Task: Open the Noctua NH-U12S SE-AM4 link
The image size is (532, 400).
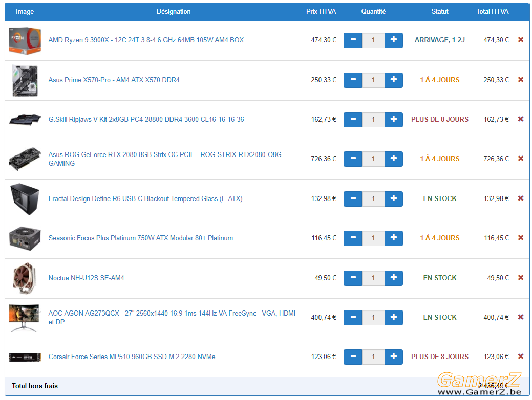Action: pos(86,278)
